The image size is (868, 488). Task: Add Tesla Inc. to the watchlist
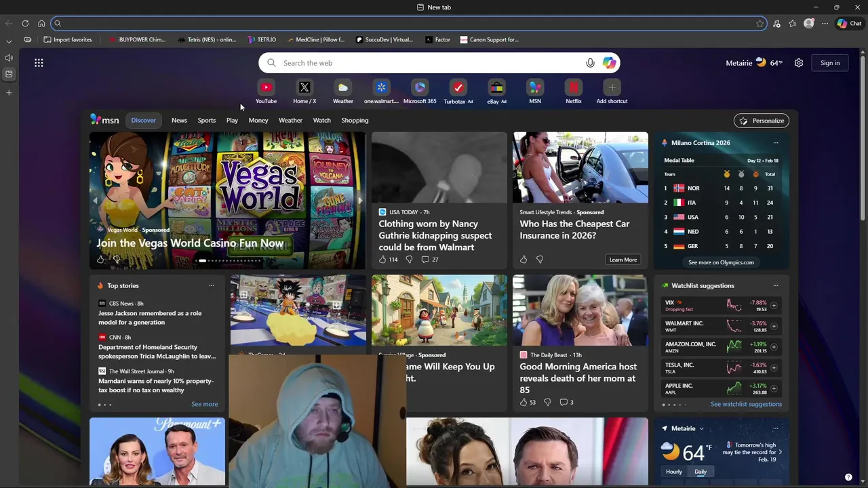(774, 368)
